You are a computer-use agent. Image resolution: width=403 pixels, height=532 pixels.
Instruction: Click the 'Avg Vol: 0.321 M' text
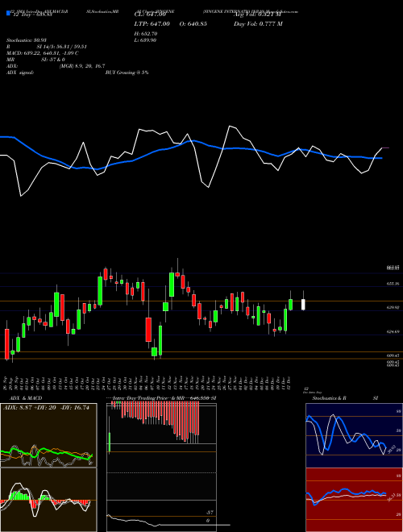click(257, 15)
